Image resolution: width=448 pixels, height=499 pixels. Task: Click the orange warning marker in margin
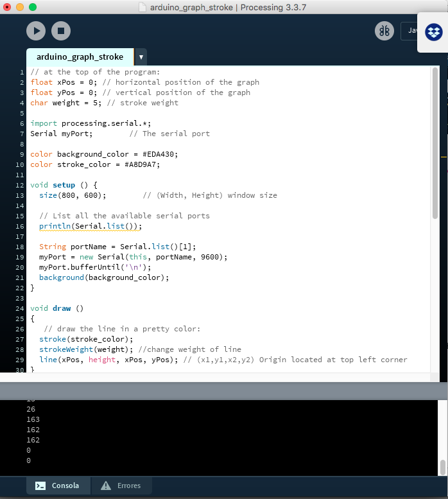coord(444,157)
